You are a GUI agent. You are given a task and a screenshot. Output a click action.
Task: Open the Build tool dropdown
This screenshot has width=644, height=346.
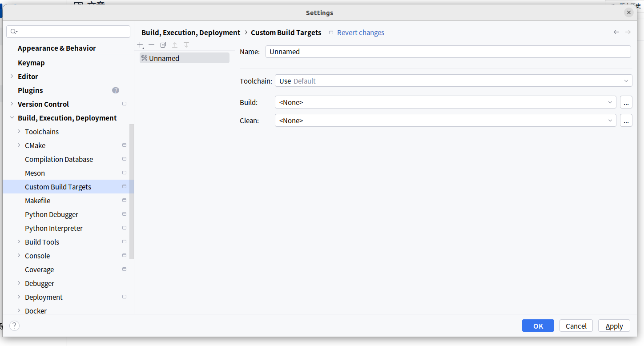point(445,102)
